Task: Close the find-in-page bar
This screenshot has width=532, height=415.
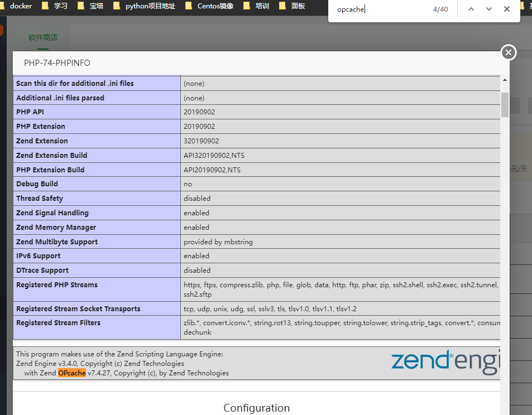Action: click(507, 9)
